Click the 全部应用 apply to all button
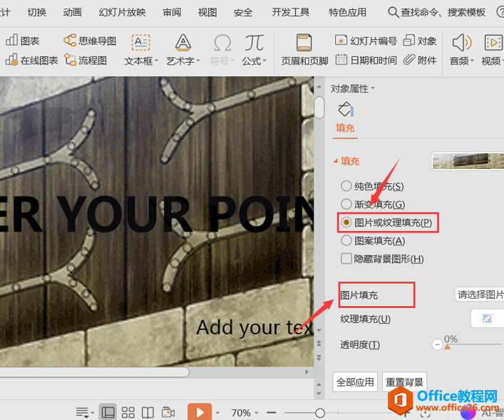504x420 pixels. [355, 382]
